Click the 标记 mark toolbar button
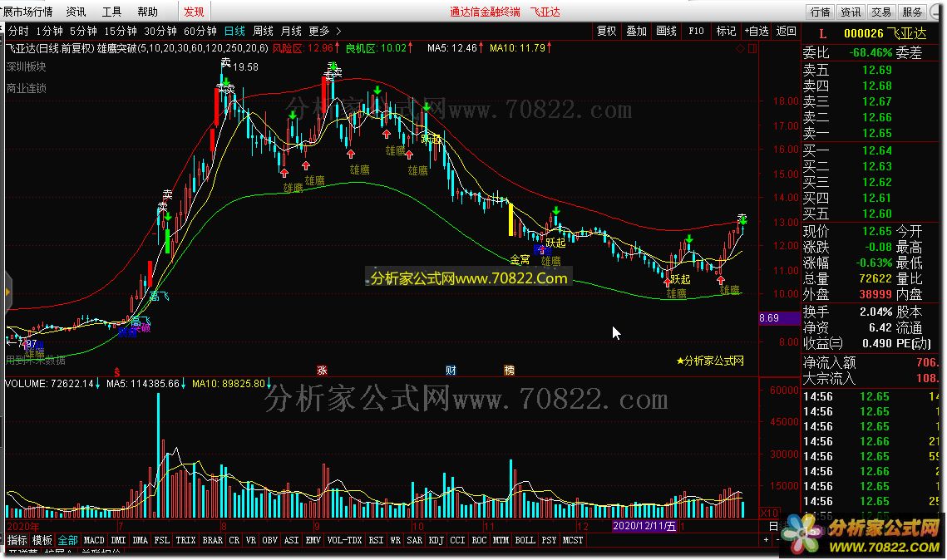This screenshot has height=560, width=947. tap(726, 31)
